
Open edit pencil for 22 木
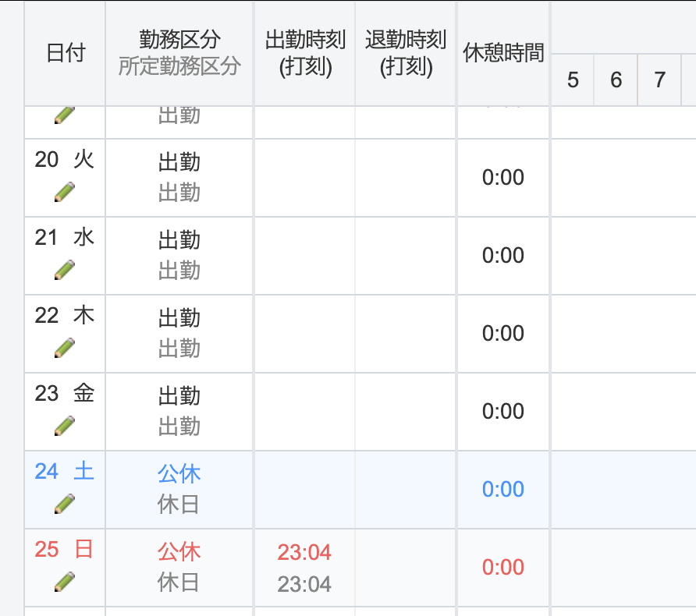point(65,348)
